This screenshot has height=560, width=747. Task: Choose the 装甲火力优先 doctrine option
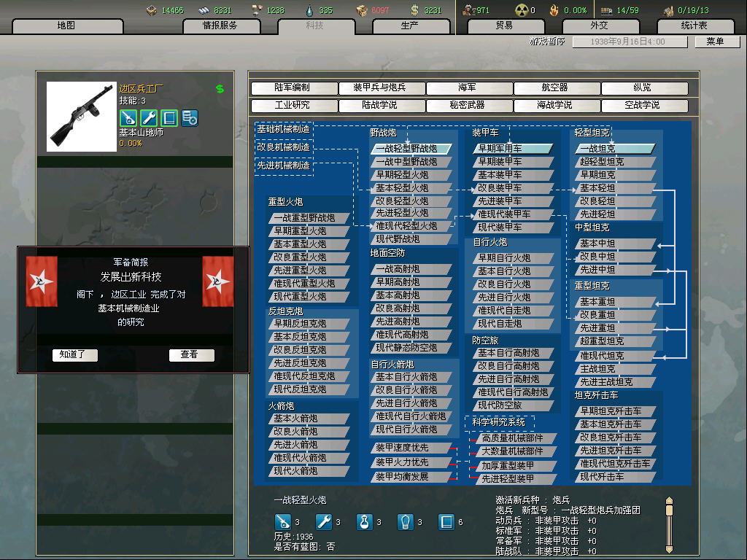click(411, 462)
